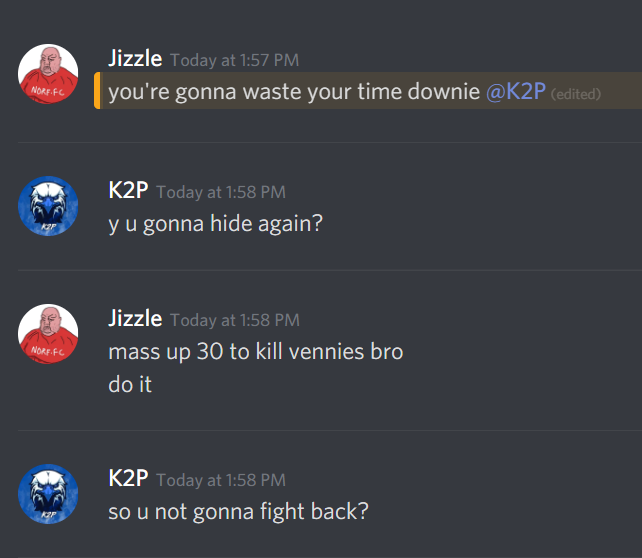642x558 pixels.
Task: Click the 'mass up 30 to kill vennies bro' text
Action: pos(255,352)
